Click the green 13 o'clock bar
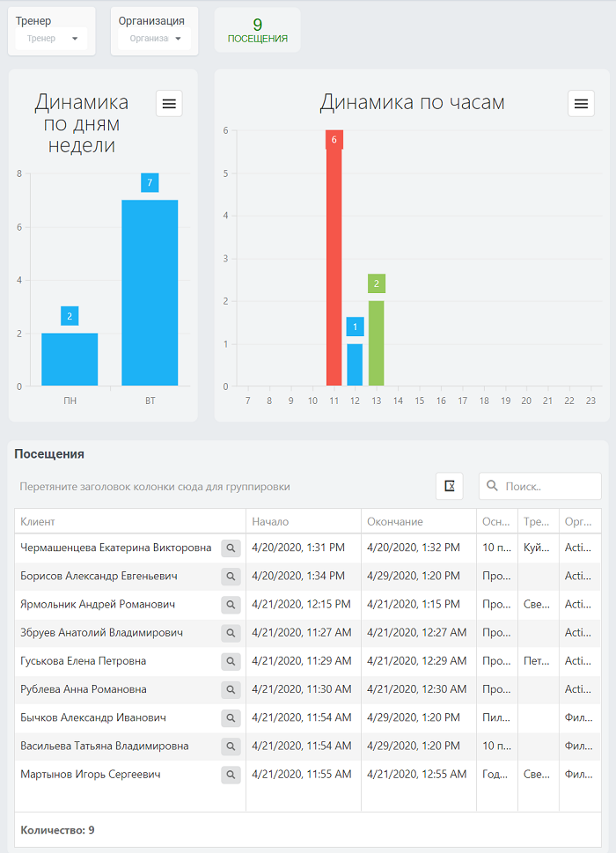Viewport: 616px width, 853px height. click(x=377, y=343)
